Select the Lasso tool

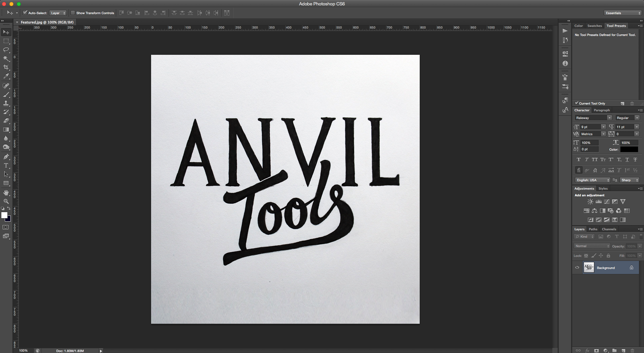(6, 50)
